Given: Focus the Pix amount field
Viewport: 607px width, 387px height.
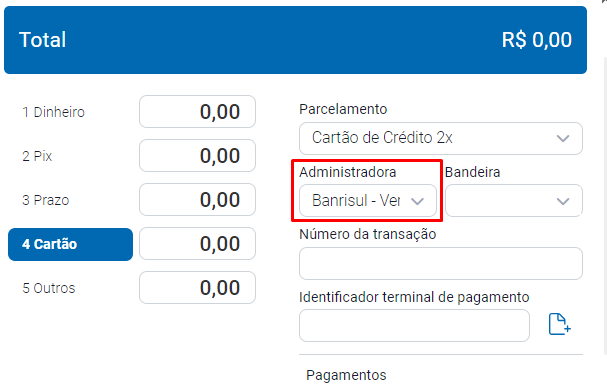Looking at the screenshot, I should 197,156.
